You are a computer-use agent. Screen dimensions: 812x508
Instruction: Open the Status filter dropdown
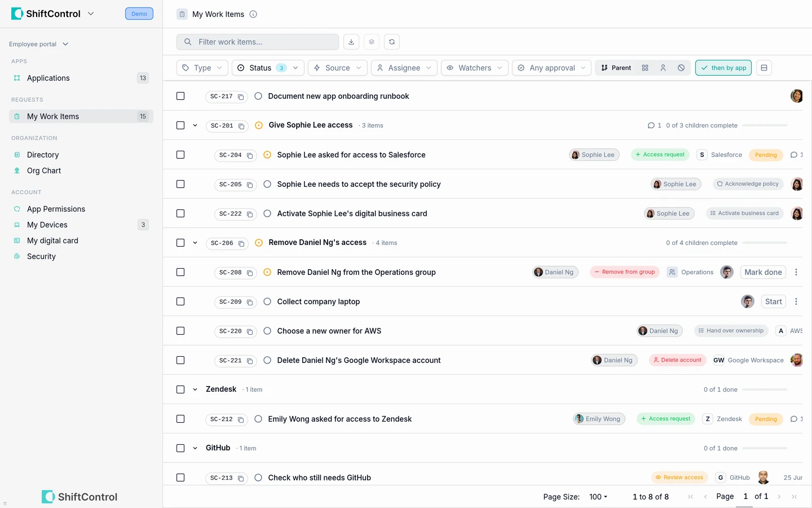tap(268, 68)
